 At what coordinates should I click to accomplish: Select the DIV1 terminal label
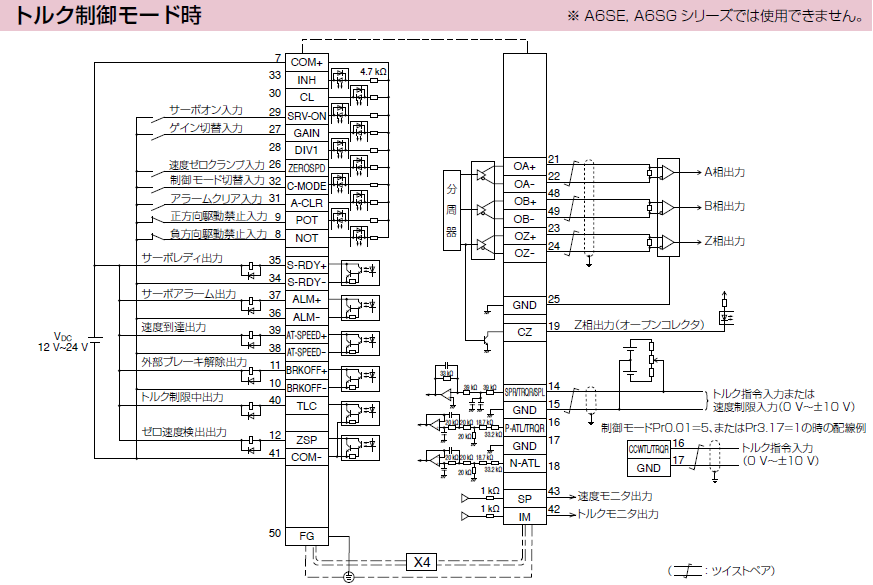(306, 150)
